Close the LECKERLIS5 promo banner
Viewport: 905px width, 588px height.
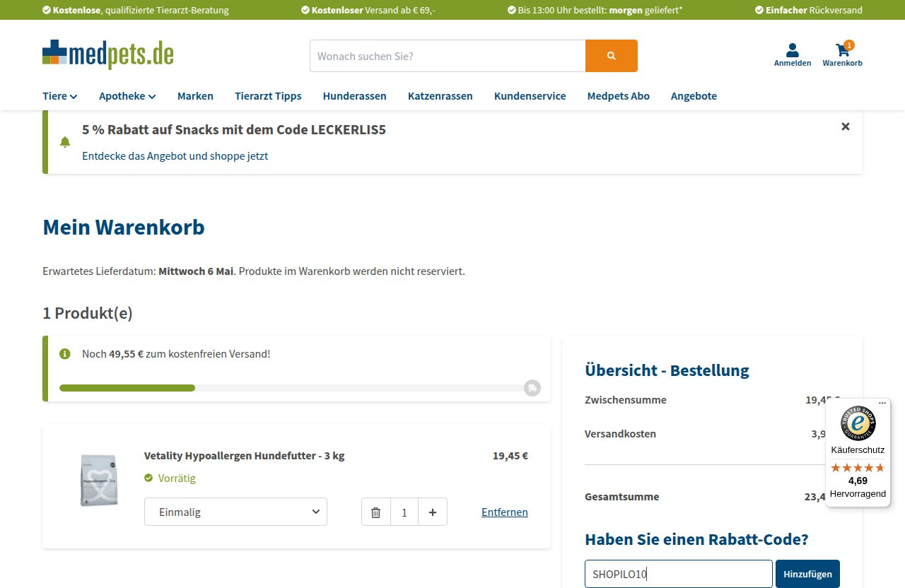[x=846, y=127]
